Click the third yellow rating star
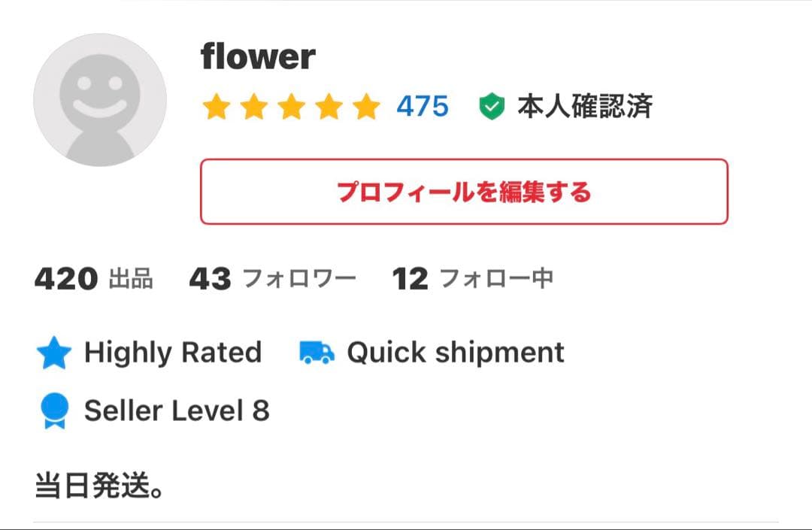This screenshot has width=812, height=530. pos(291,108)
